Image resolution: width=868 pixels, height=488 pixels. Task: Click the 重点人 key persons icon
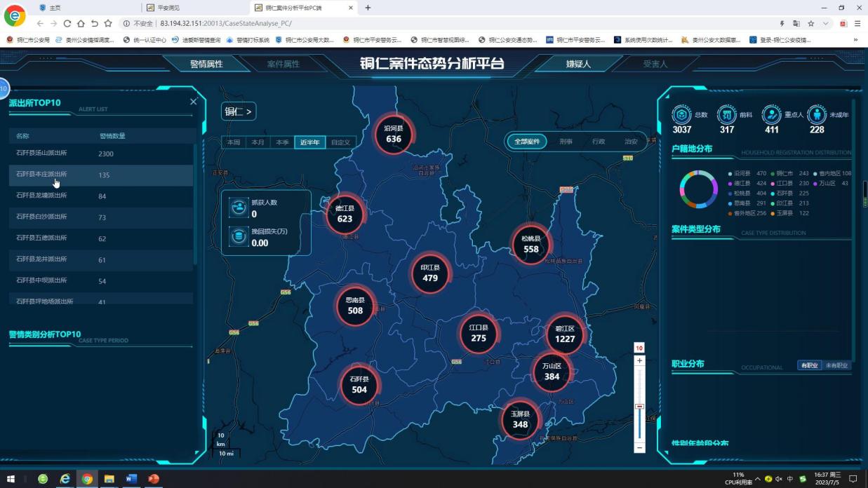(771, 114)
